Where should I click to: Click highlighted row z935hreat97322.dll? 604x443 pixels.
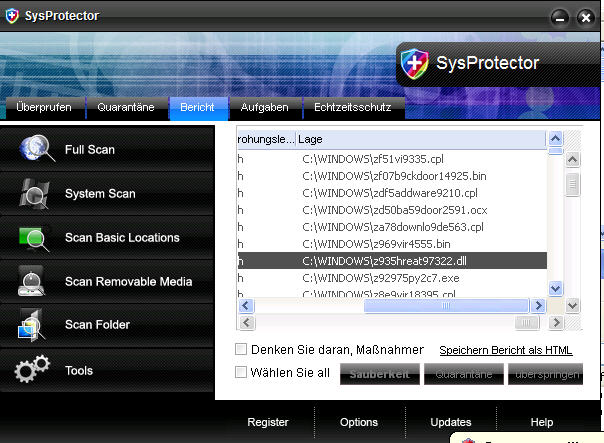pos(392,261)
